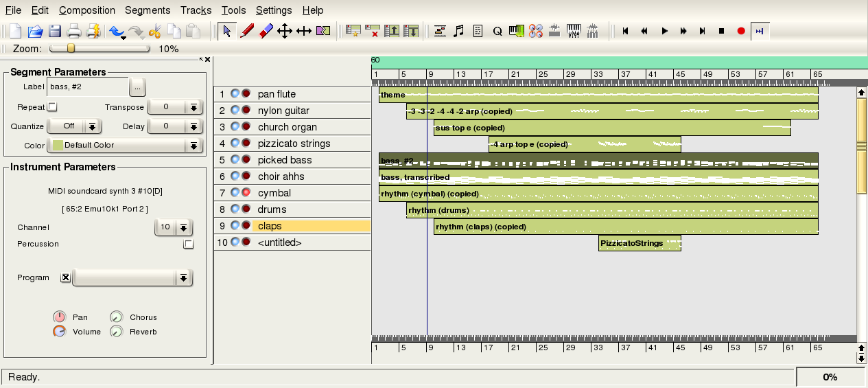Select the pencil draw tool
Image resolution: width=868 pixels, height=388 pixels.
click(247, 31)
